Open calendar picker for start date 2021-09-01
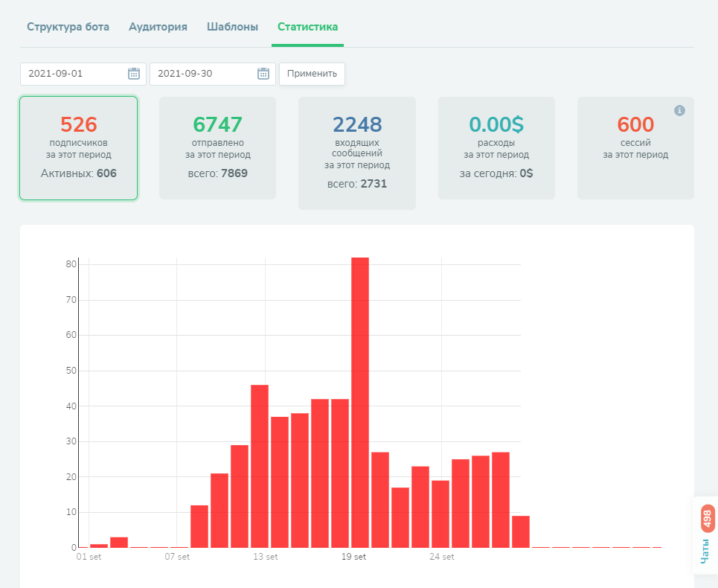This screenshot has width=718, height=588. 134,74
